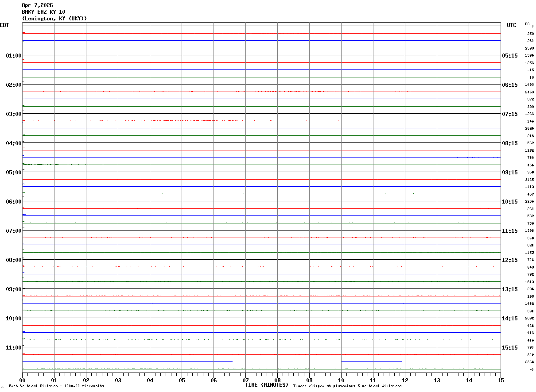Click the "EDT" time zone header
Image resolution: width=536 pixels, height=392 pixels.
point(4,25)
